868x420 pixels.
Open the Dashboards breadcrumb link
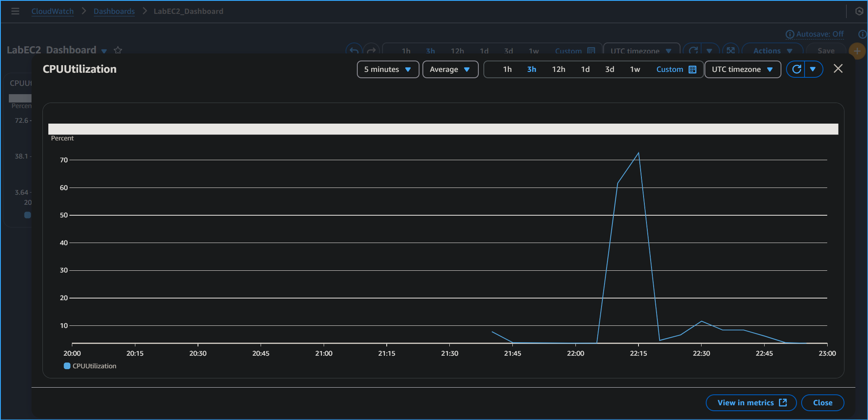click(114, 11)
